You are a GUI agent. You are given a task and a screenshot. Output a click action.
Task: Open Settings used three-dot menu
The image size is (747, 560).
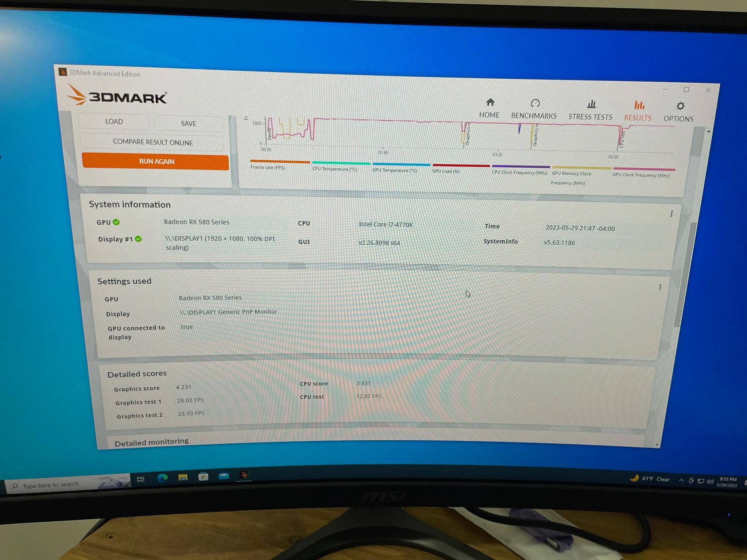point(660,287)
